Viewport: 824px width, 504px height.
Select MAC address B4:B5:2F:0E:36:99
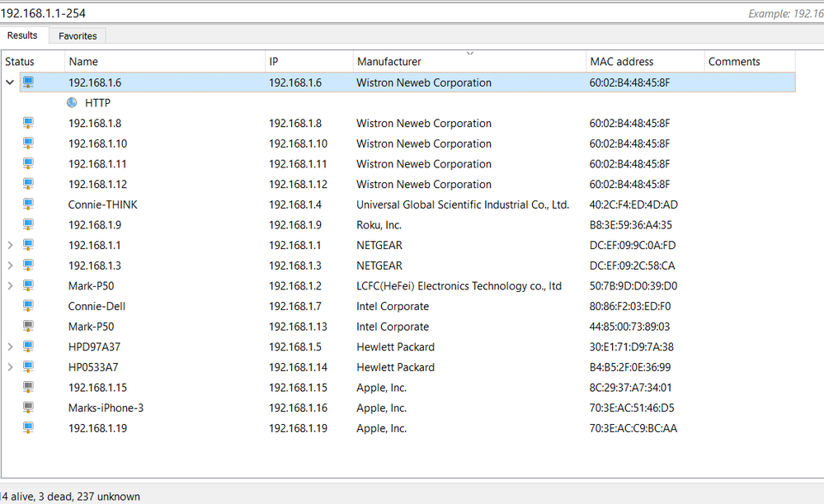point(630,367)
